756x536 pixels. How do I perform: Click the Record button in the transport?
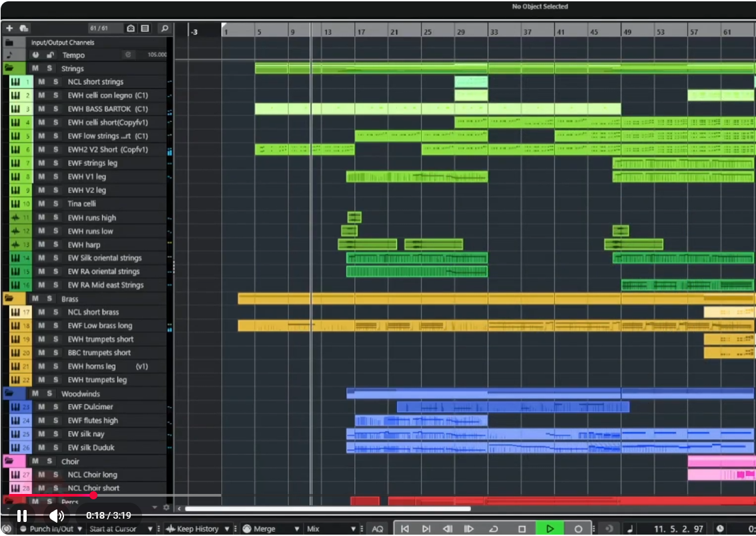click(579, 529)
